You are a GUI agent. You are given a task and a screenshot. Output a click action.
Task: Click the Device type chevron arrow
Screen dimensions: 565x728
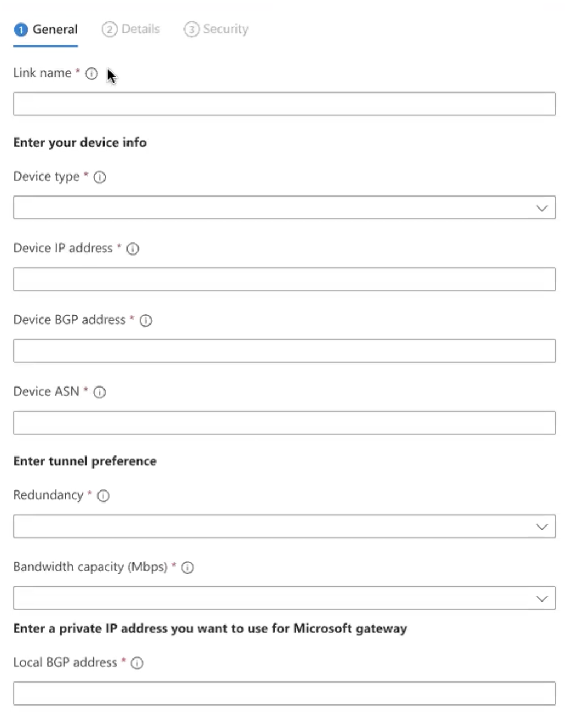pos(542,209)
